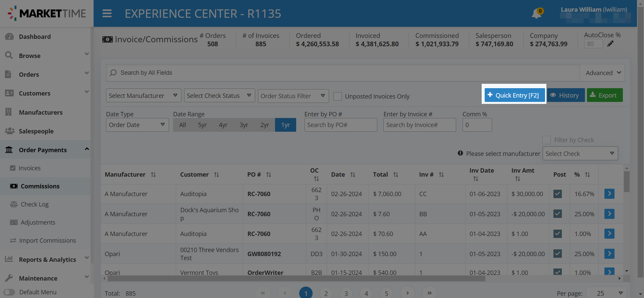Click the horizontal table scrollbar

[x=295, y=279]
